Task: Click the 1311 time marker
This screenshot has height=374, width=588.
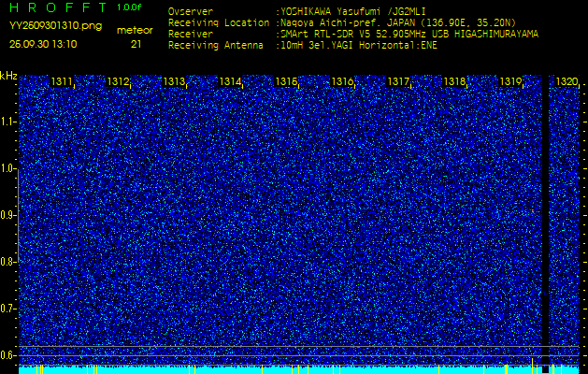Action: pyautogui.click(x=62, y=82)
